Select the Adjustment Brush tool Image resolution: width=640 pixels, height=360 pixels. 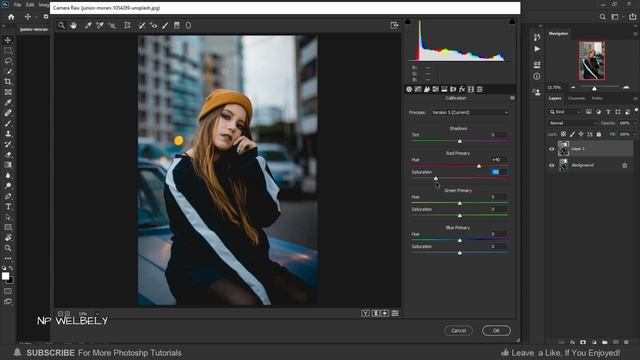coord(165,25)
